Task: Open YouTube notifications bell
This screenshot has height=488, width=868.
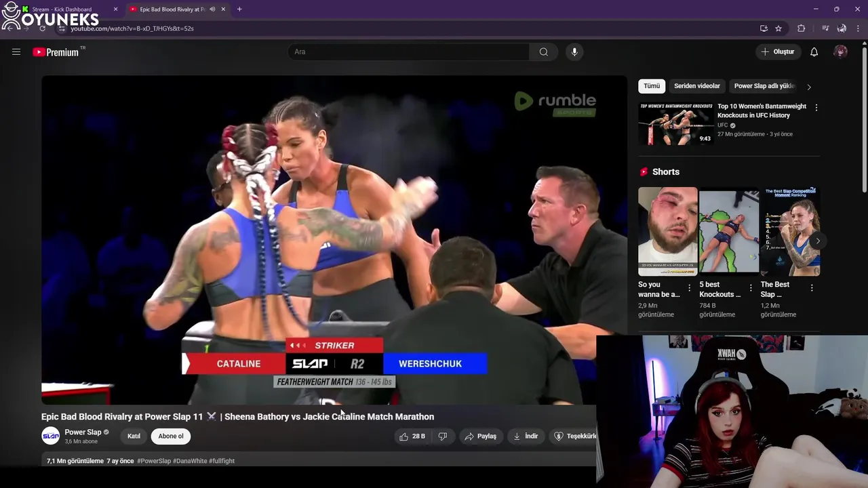Action: [x=814, y=52]
